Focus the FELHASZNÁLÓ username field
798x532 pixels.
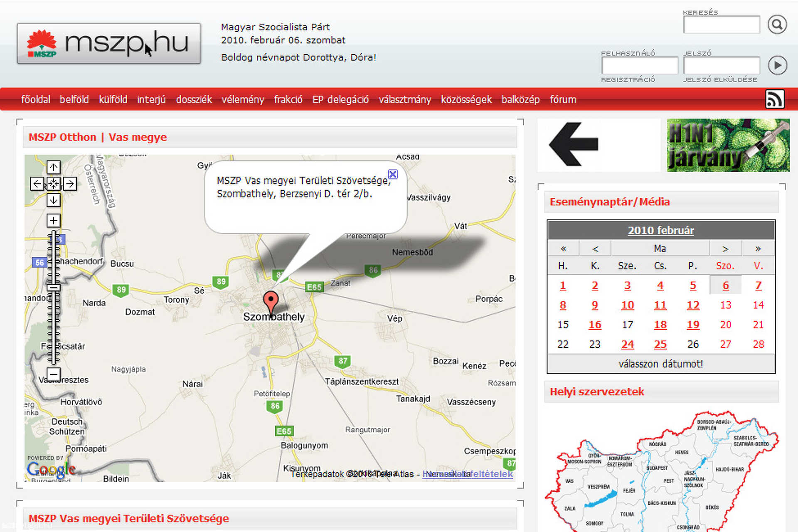tap(640, 66)
